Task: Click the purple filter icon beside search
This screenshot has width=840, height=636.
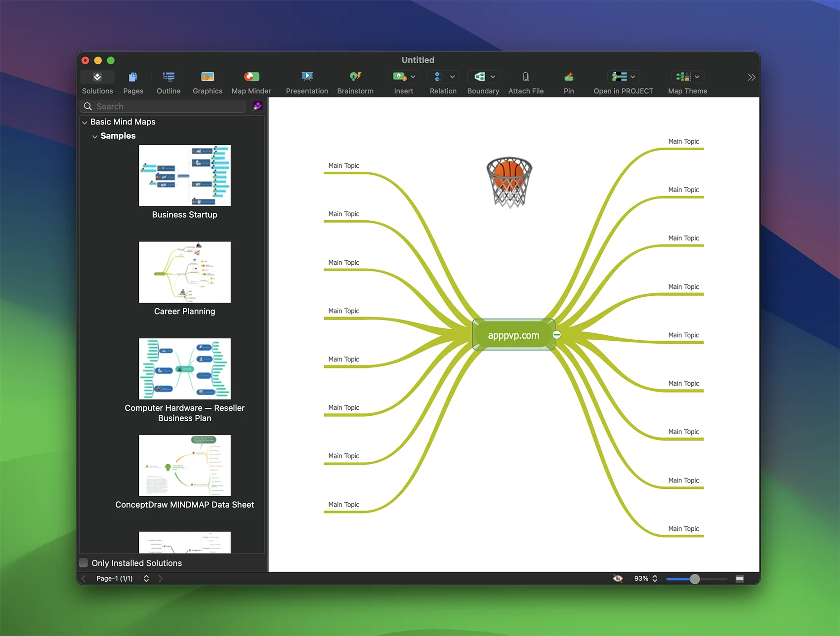Action: [x=257, y=106]
